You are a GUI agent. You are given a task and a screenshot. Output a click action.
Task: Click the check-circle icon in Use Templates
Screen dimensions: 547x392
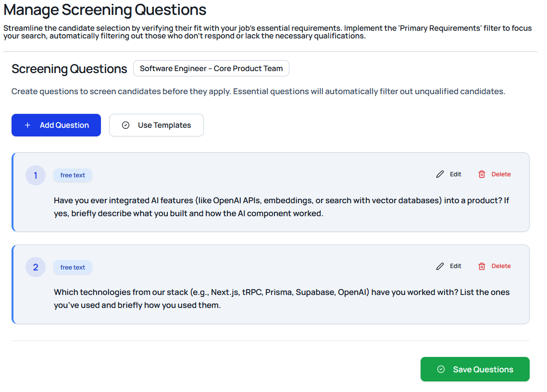[126, 125]
